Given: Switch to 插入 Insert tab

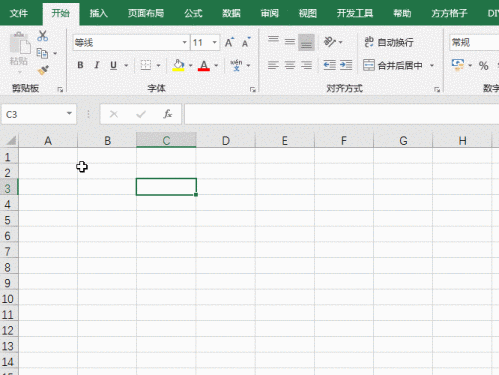Looking at the screenshot, I should (99, 13).
